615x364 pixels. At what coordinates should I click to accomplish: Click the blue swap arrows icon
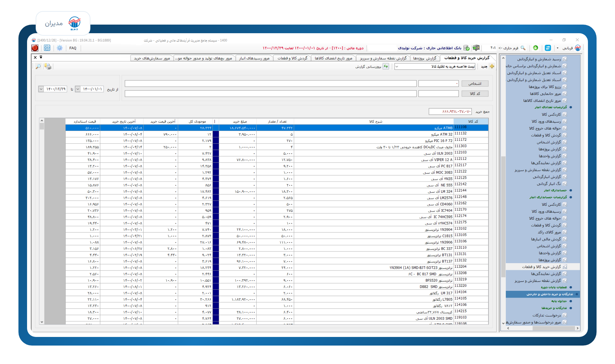pyautogui.click(x=548, y=48)
